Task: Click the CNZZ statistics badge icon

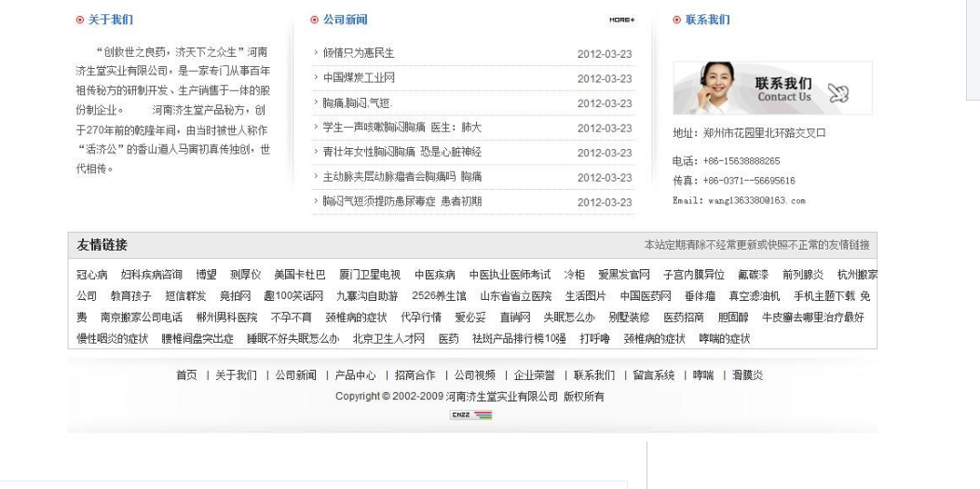Action: click(470, 414)
